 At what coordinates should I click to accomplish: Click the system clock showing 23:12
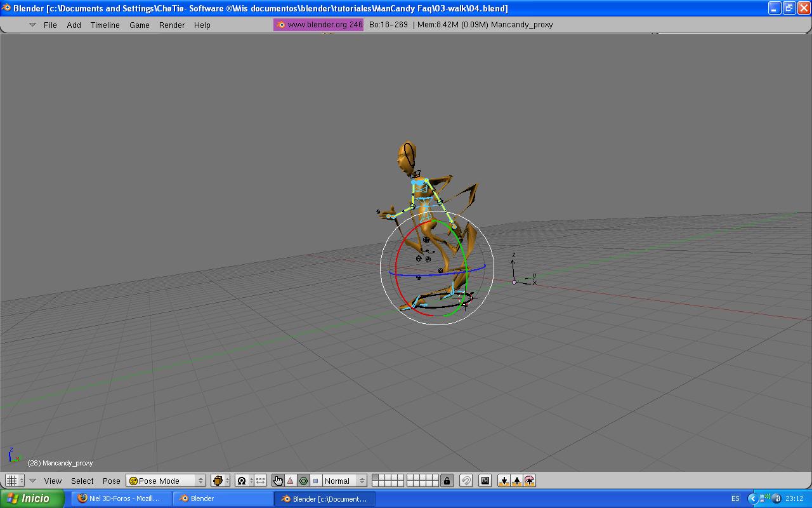(794, 498)
